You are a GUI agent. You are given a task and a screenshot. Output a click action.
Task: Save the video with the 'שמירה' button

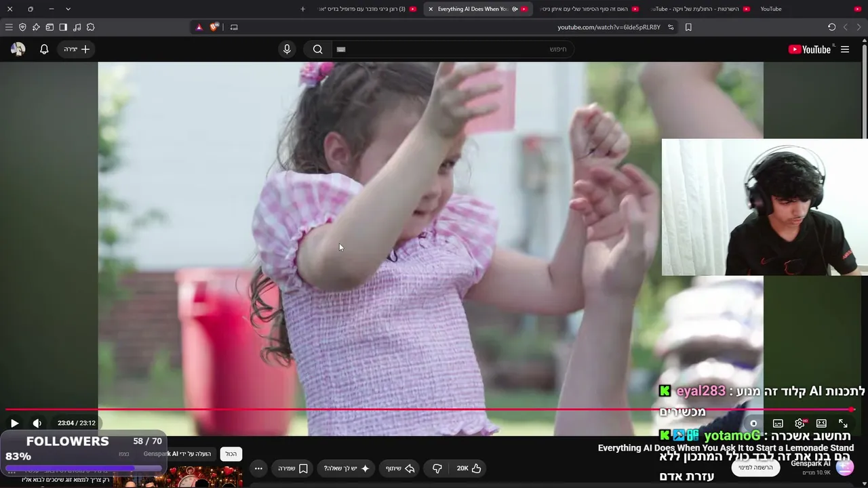(x=293, y=468)
